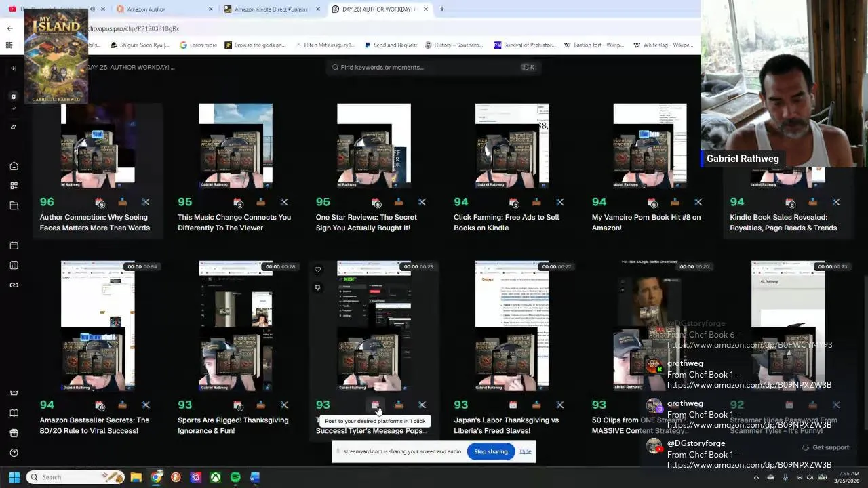The height and width of the screenshot is (488, 868).
Task: Open the gift icon in left sidebar
Action: click(14, 433)
